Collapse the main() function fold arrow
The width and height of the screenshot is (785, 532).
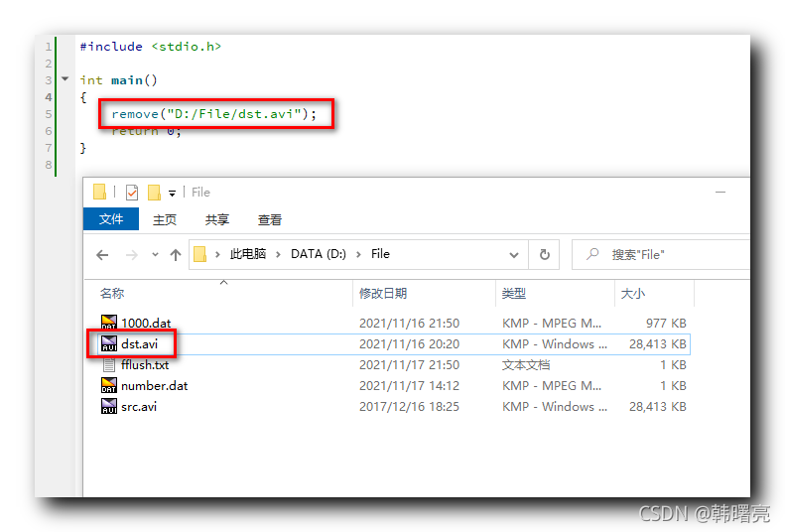click(x=65, y=78)
